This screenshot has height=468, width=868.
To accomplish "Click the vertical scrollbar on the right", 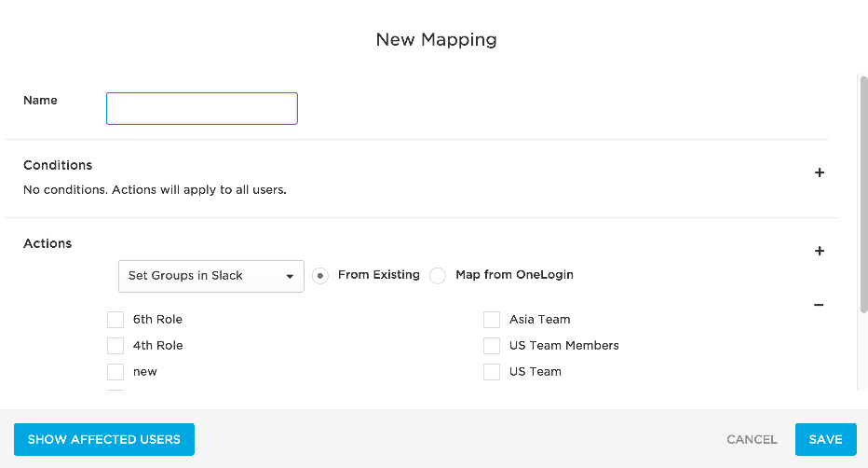I will pos(864,195).
